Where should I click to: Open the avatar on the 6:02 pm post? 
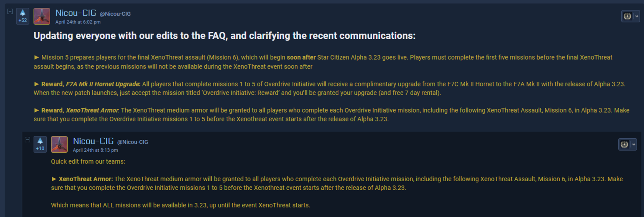42,16
